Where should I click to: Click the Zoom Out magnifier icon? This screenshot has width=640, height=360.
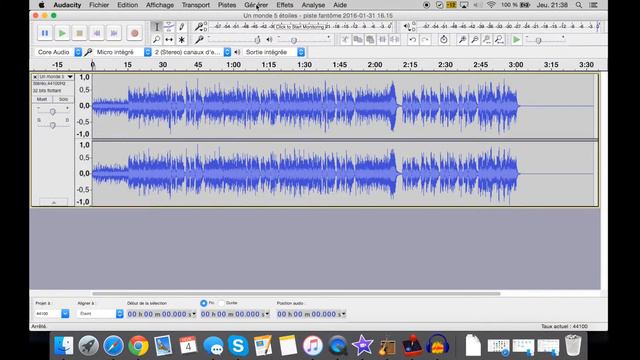(475, 40)
